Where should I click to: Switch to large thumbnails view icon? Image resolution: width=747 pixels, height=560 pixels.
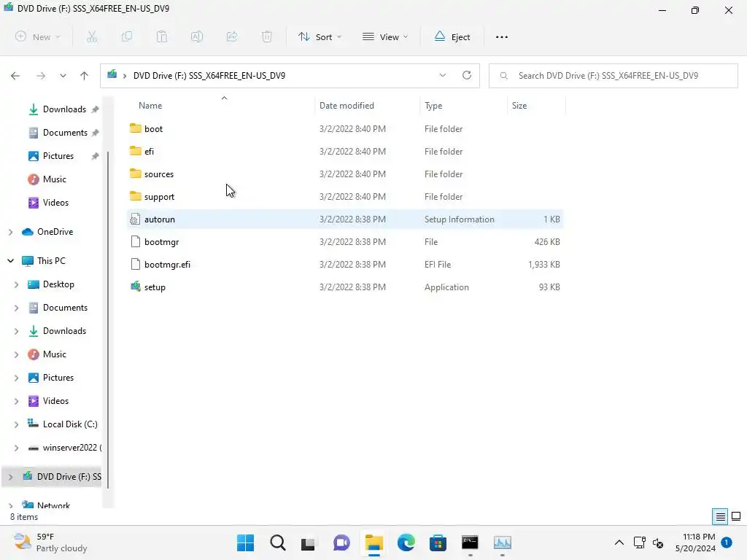pos(736,516)
